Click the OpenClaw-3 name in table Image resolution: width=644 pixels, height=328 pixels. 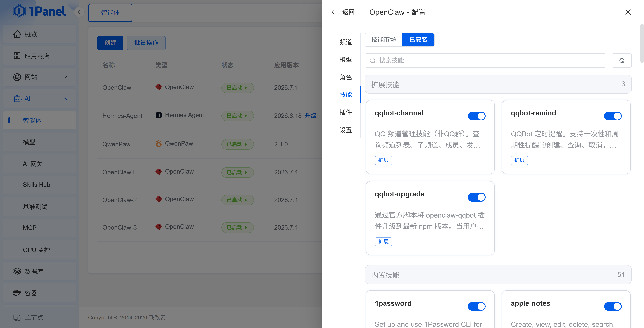point(120,228)
